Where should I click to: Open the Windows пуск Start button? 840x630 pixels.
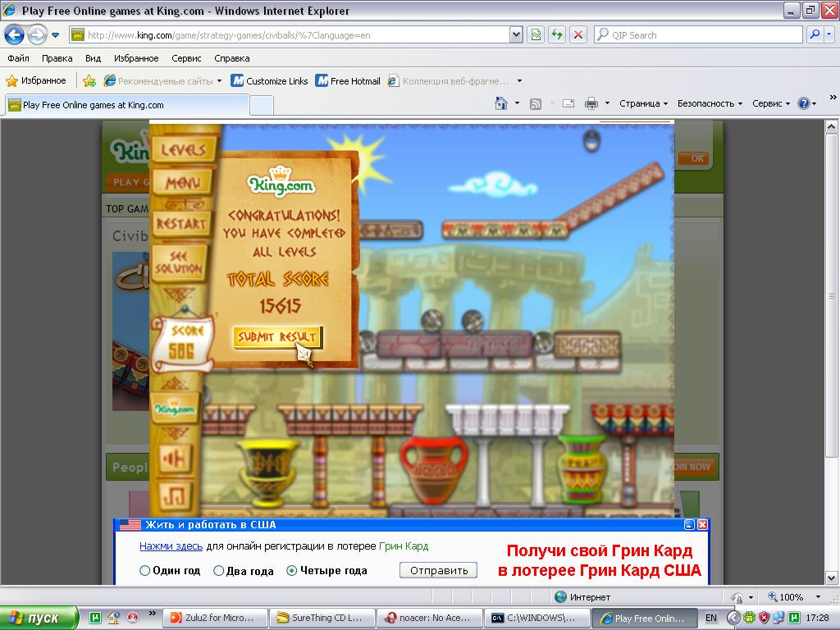click(x=39, y=619)
